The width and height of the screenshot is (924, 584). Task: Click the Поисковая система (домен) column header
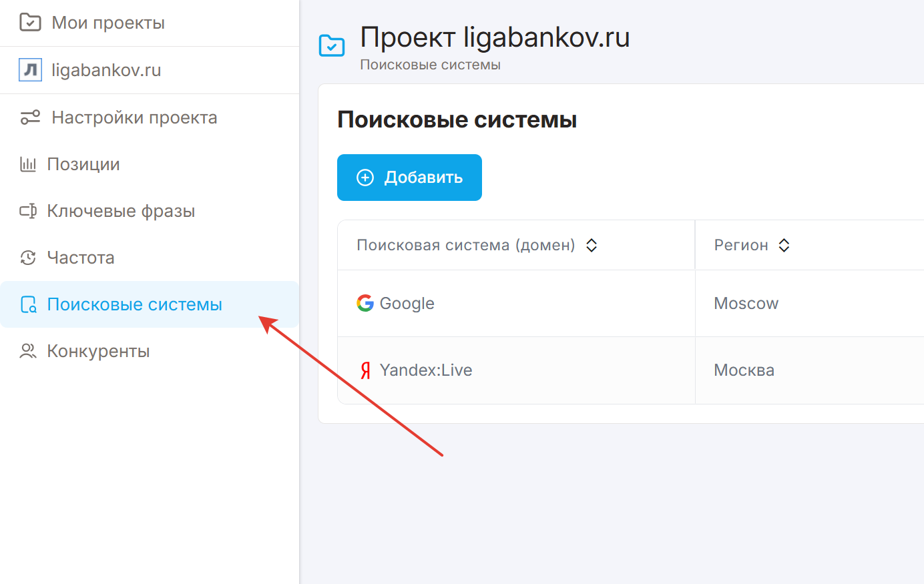click(x=466, y=245)
